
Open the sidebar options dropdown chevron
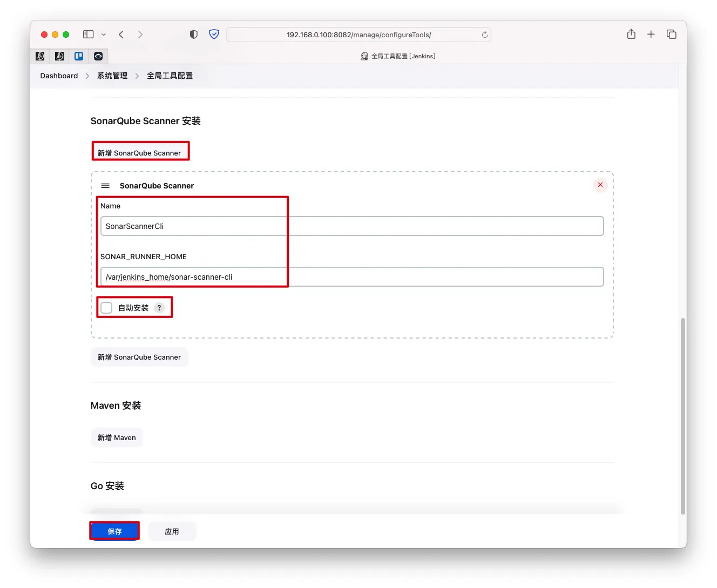click(x=104, y=35)
